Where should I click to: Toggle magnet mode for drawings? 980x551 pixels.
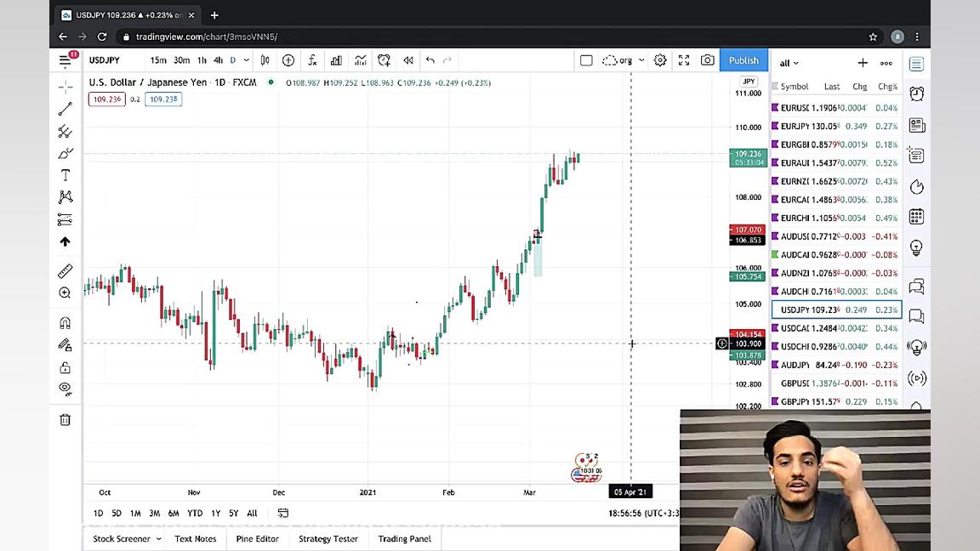coord(65,323)
